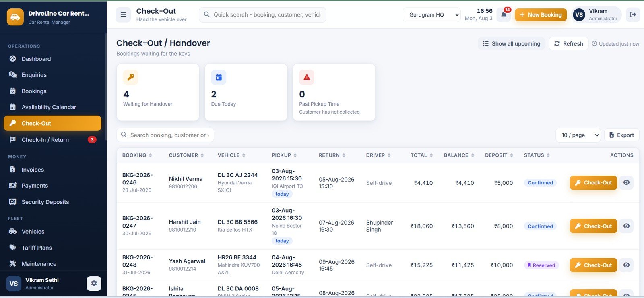This screenshot has height=298, width=644.
Task: Open Tariff Plans in the sidebar
Action: pyautogui.click(x=52, y=248)
